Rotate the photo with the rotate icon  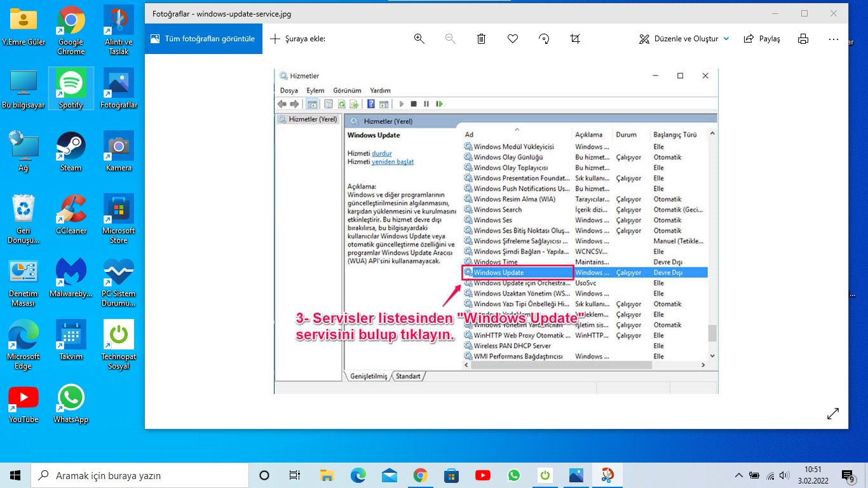pos(544,39)
